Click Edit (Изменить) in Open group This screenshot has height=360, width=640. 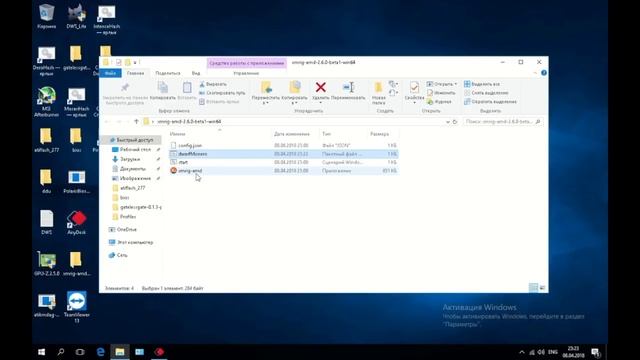pyautogui.click(x=441, y=93)
